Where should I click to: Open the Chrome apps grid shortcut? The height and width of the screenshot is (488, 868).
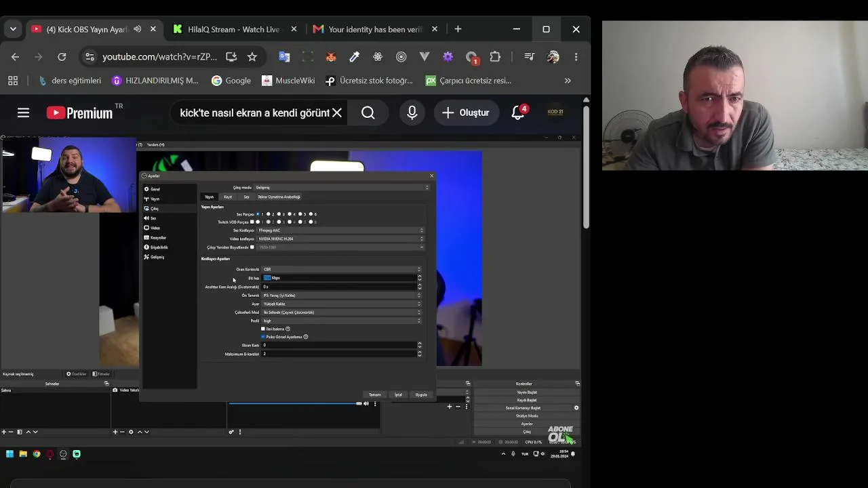pos(13,81)
